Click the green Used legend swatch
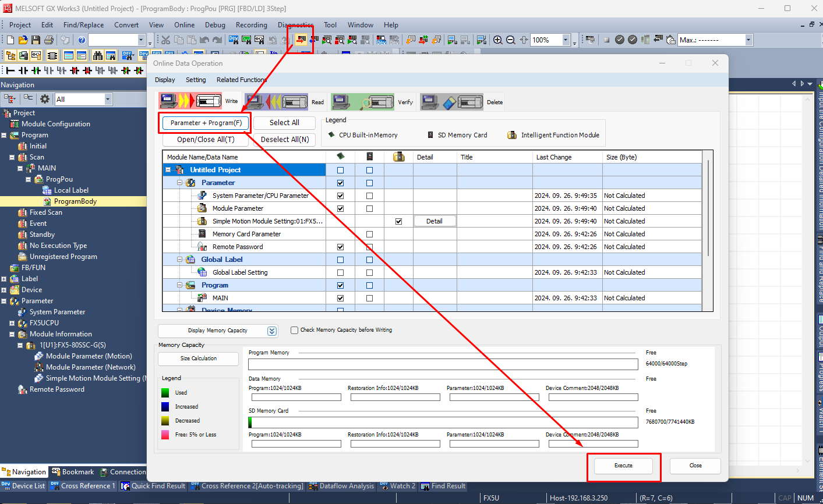823x504 pixels. tap(165, 393)
